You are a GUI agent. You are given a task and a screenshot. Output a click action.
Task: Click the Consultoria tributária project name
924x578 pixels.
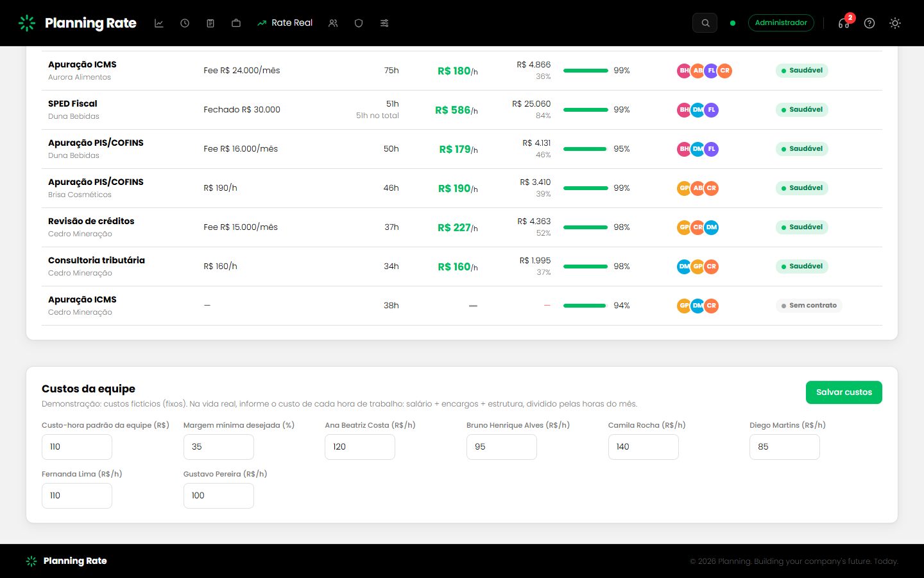click(x=96, y=260)
